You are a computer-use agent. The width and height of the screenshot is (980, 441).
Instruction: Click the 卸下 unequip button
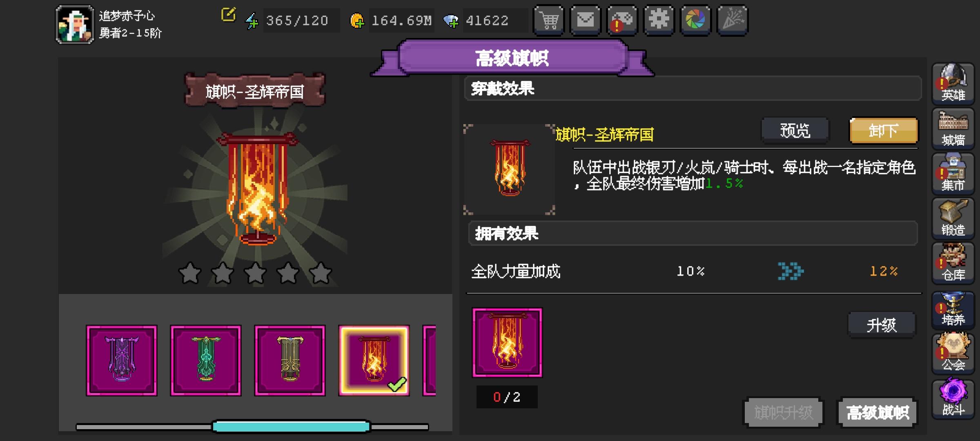click(884, 131)
